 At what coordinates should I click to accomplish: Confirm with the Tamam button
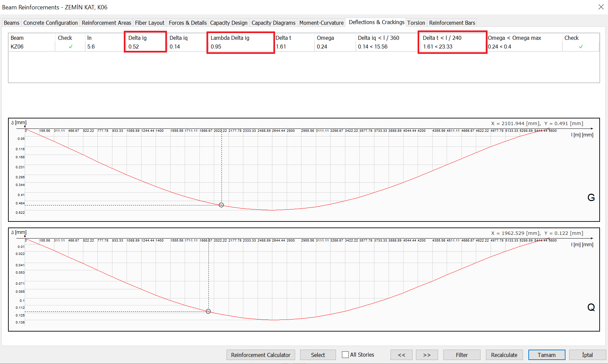(546, 355)
